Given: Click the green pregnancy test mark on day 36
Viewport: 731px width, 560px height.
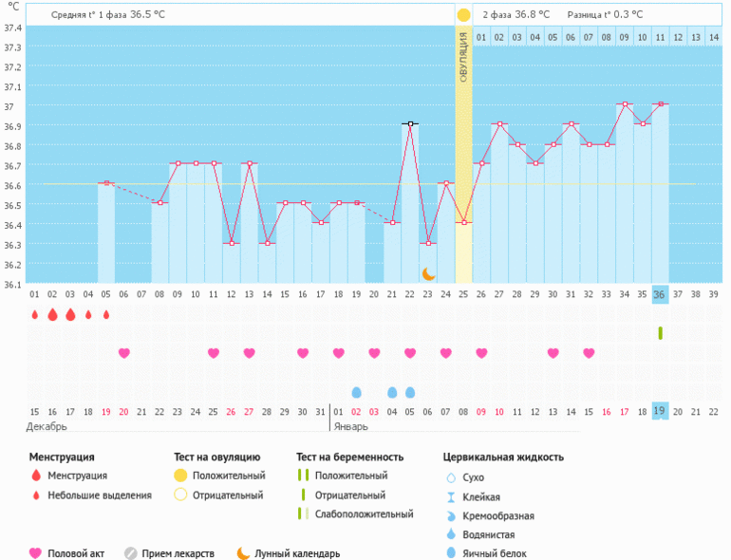Looking at the screenshot, I should pos(660,333).
